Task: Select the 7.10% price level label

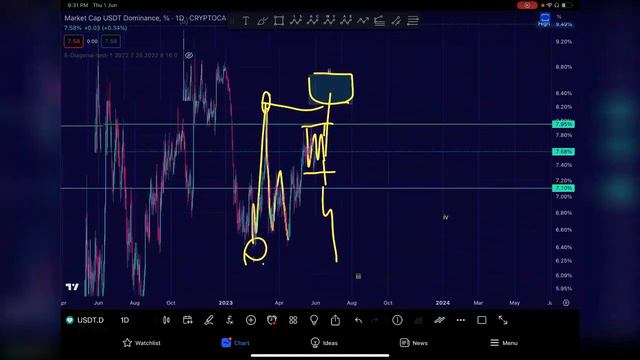Action: point(563,188)
